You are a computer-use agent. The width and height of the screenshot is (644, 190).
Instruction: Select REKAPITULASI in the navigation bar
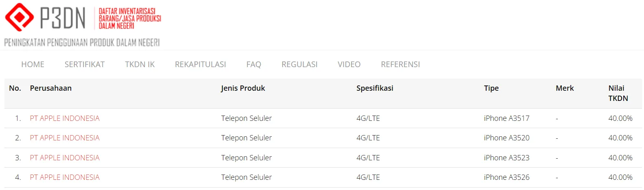coord(200,64)
